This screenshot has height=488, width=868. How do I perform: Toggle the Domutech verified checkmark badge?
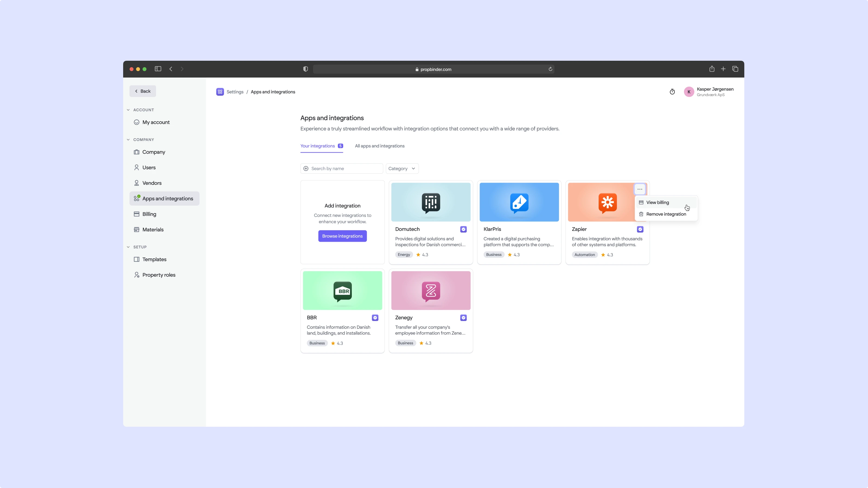(463, 229)
